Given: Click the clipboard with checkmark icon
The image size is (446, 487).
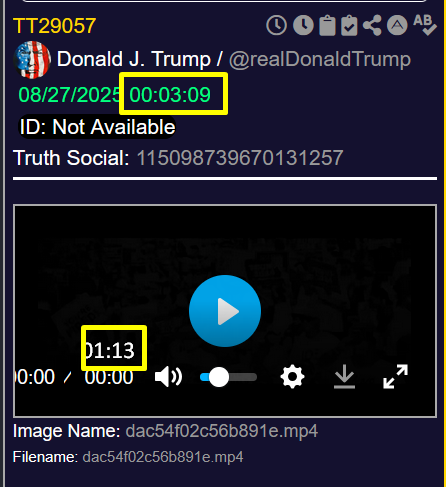Looking at the screenshot, I should (x=349, y=25).
